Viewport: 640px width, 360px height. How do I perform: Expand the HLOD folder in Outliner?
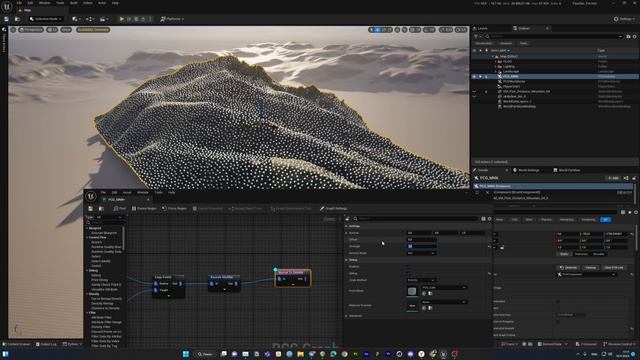point(496,61)
